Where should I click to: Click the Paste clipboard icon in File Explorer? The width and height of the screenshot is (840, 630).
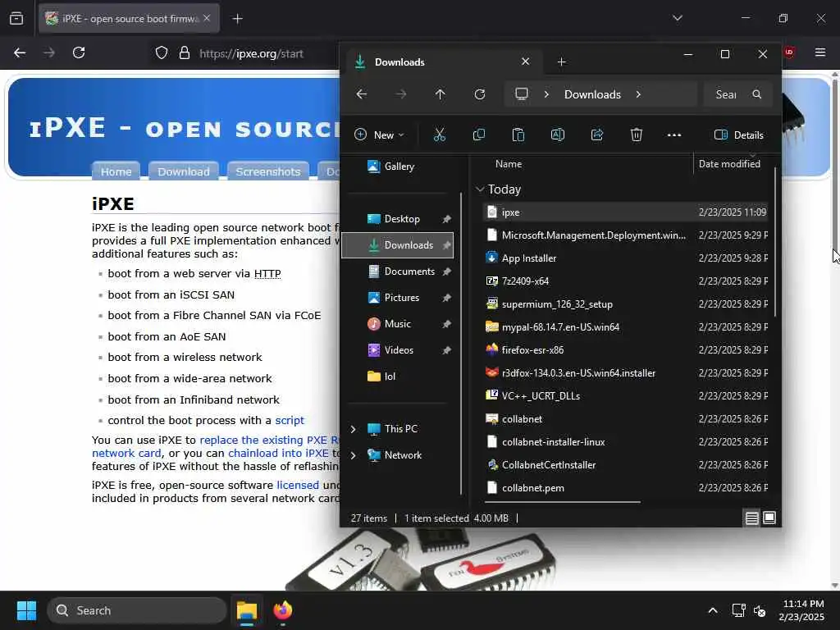coord(518,135)
